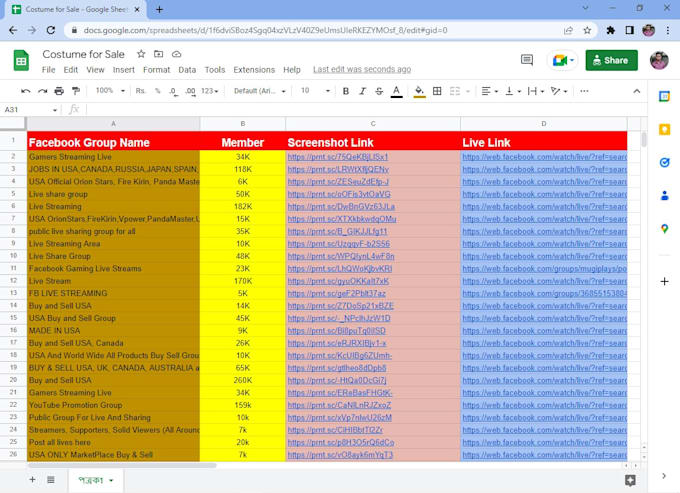Open text wrapping dropdown

coord(536,91)
